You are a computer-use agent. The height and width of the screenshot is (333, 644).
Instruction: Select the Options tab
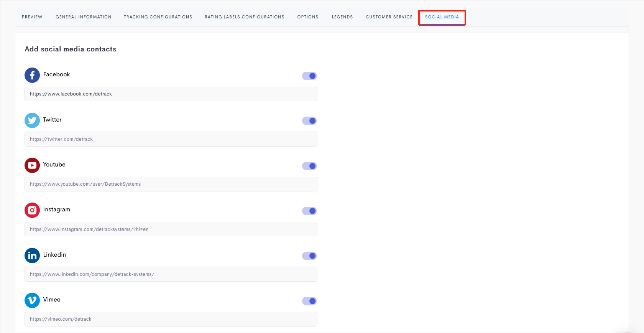308,17
